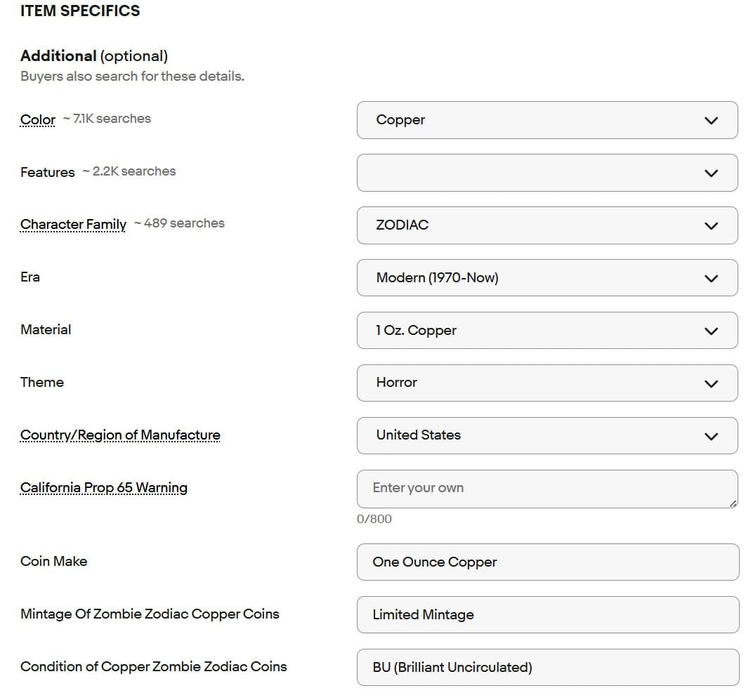Open the Character Family dropdown showing ZODIAC

(534, 225)
